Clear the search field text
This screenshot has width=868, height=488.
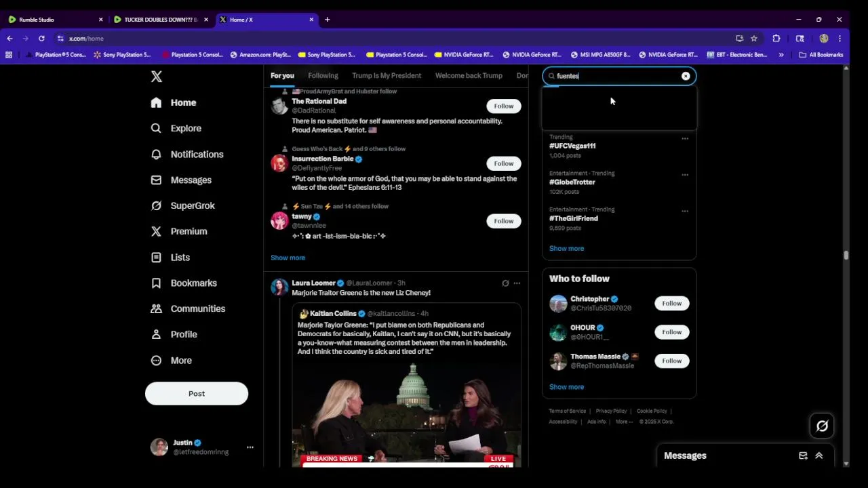[686, 76]
